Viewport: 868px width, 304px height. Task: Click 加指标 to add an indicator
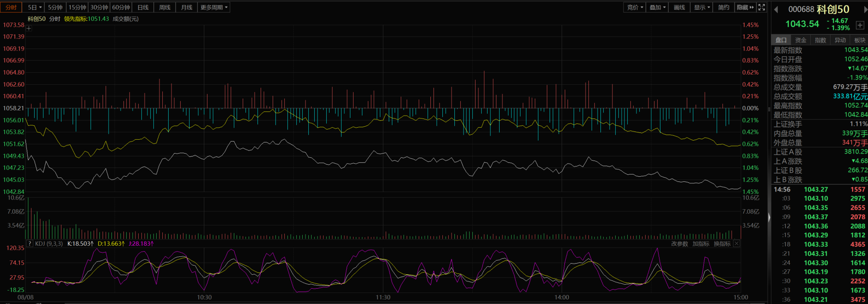pos(701,244)
